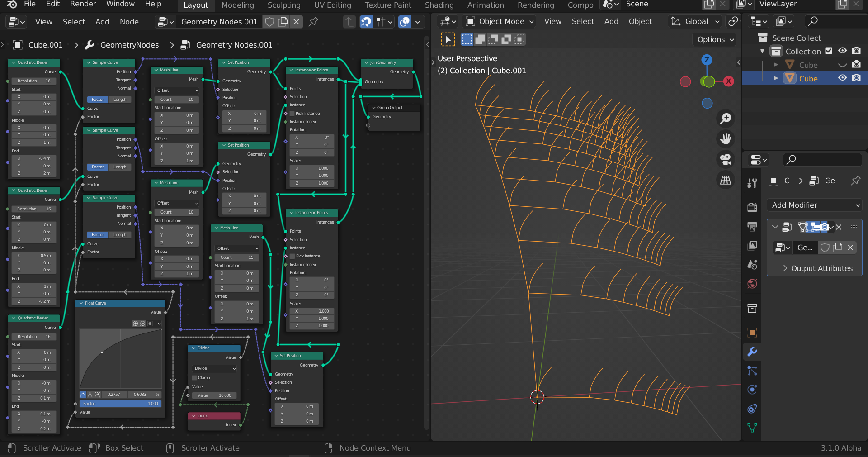
Task: Open Object Constraints properties tab
Action: pos(752,409)
